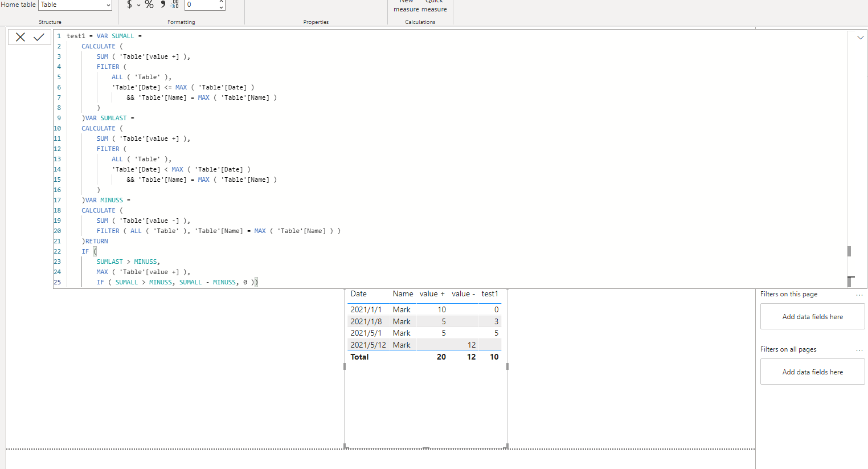Apply percentage format icon
Image resolution: width=868 pixels, height=469 pixels.
point(149,5)
